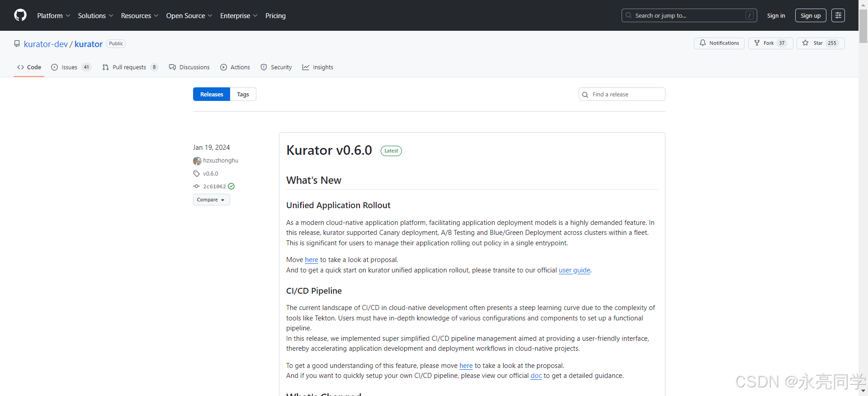Click the Sign in link
Viewport: 868px width, 396px height.
776,15
